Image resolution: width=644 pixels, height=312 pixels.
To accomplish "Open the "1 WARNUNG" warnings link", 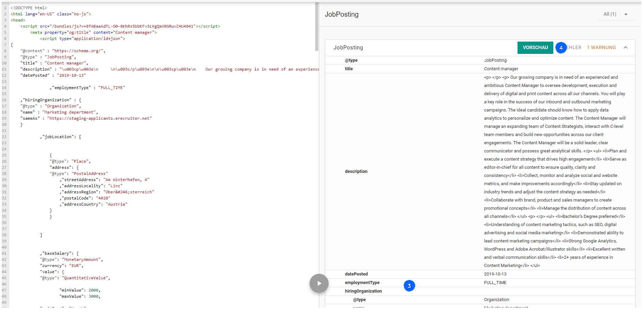I will coord(601,48).
